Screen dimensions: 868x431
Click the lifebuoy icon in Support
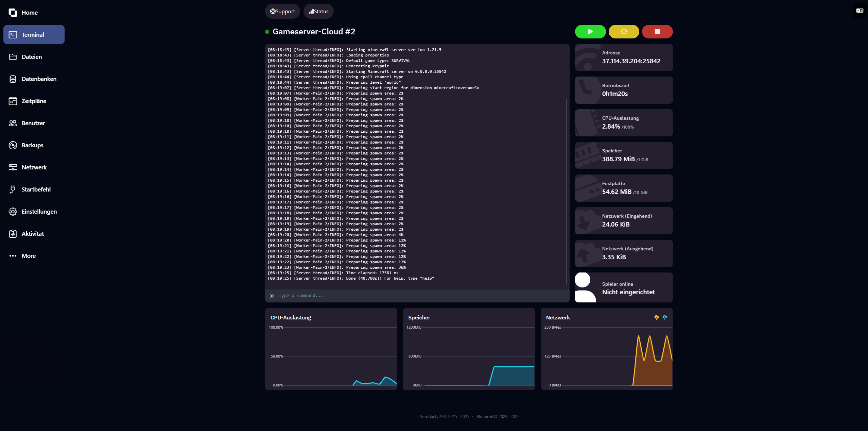tap(273, 12)
